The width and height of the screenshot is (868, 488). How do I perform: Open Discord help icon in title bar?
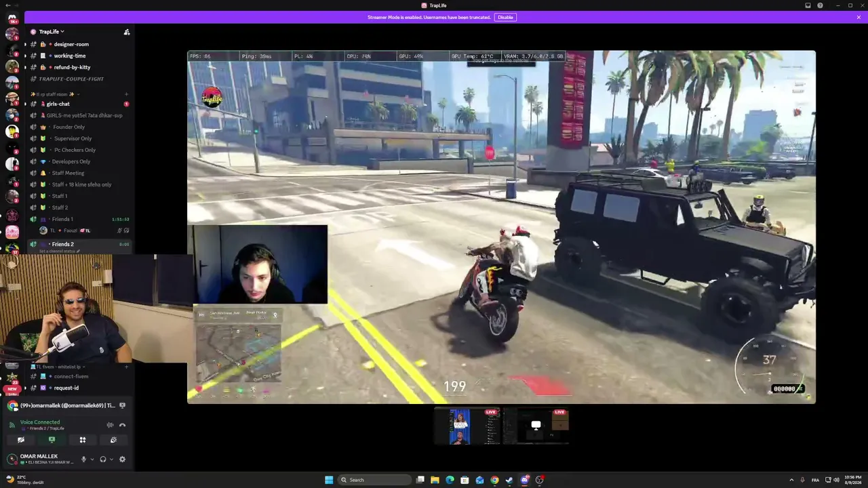820,5
